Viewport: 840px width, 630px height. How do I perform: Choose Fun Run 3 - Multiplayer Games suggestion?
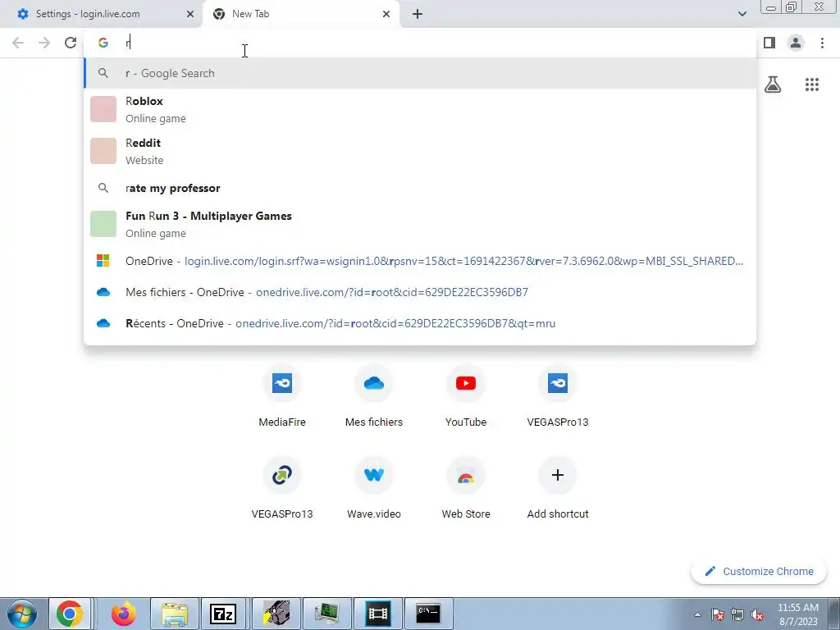(420, 224)
